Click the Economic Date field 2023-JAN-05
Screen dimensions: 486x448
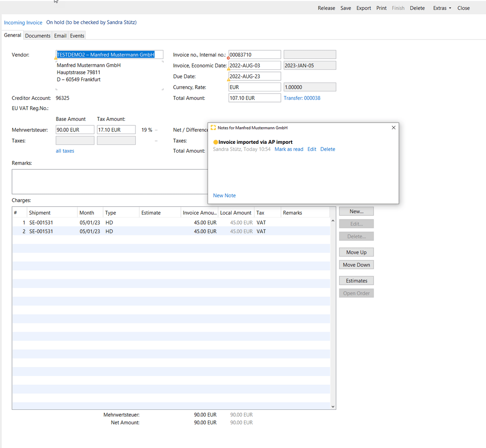(x=310, y=65)
